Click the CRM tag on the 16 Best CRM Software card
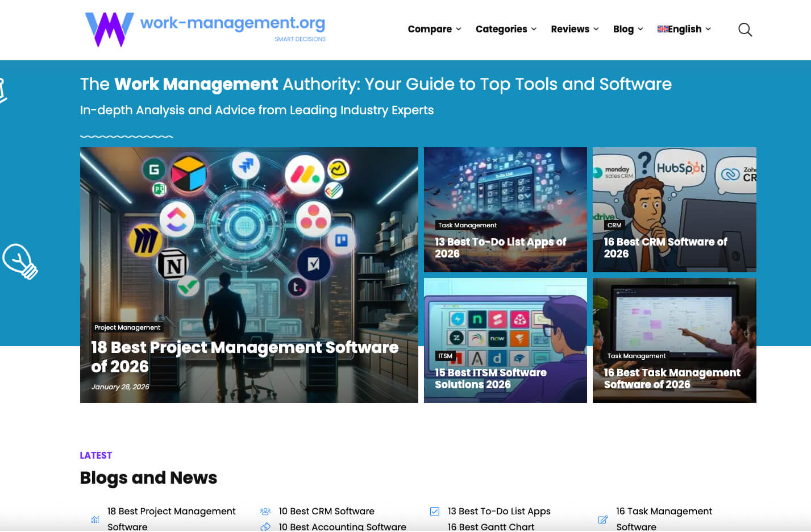 (614, 225)
